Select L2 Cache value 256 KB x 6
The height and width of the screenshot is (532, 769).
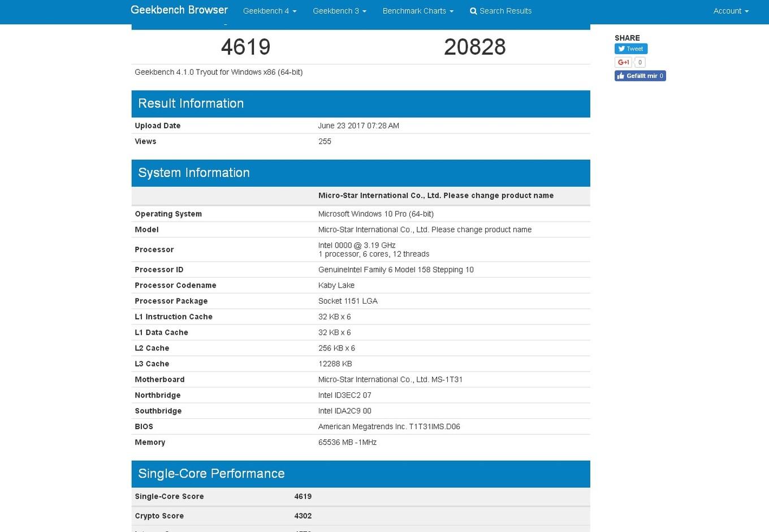(x=336, y=348)
